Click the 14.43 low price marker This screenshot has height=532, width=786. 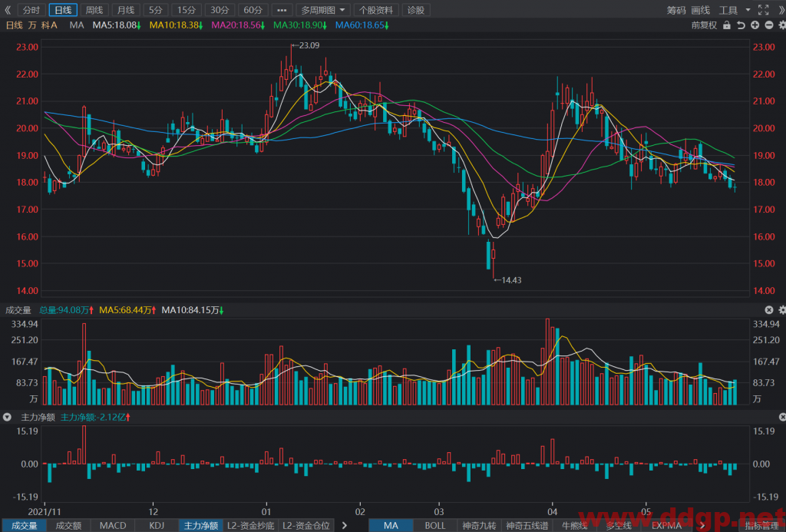pos(508,280)
